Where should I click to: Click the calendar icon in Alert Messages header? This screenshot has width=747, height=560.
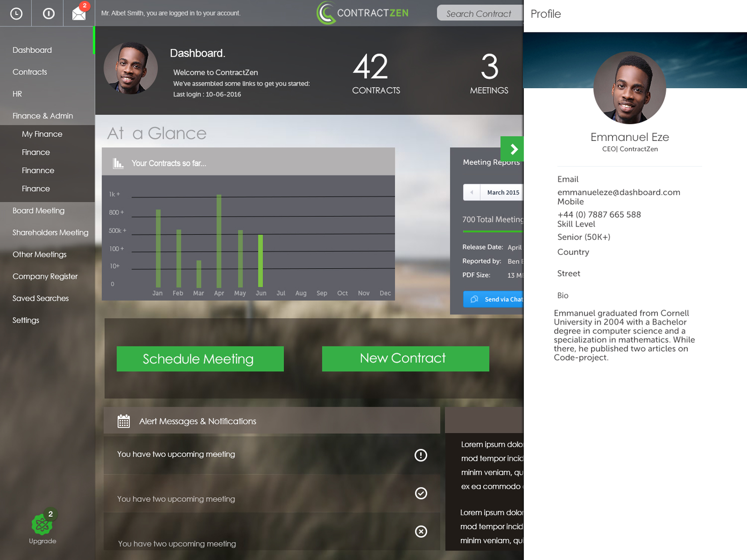click(x=124, y=421)
